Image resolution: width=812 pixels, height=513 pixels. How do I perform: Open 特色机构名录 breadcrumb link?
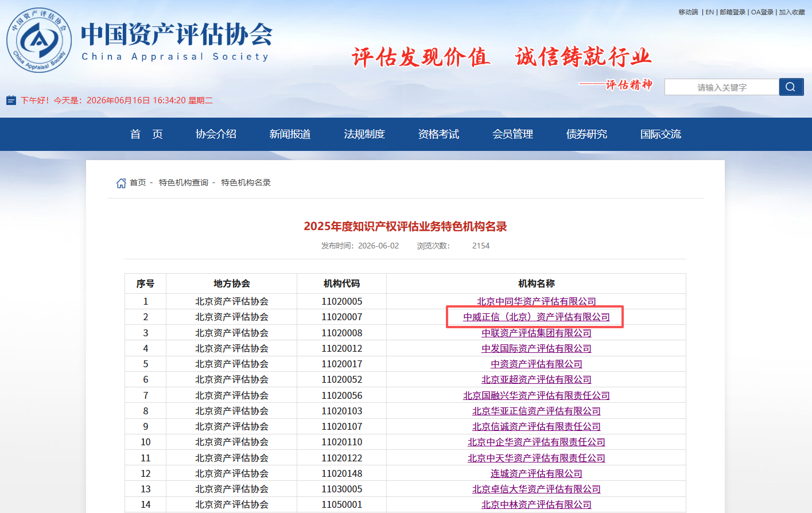point(246,182)
